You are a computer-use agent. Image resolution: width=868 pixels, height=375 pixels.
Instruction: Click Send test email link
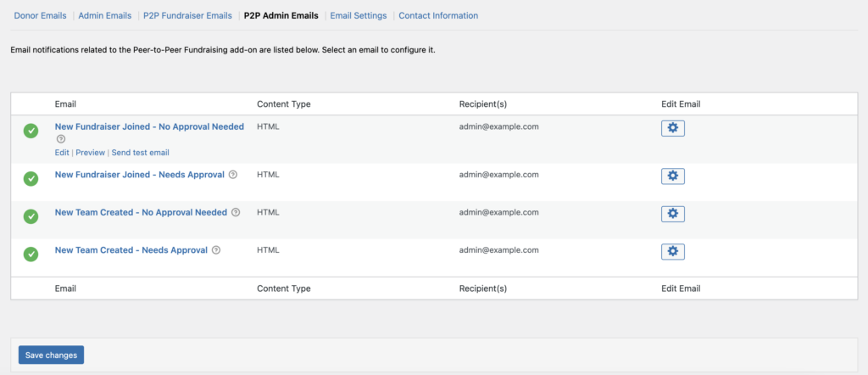point(141,153)
